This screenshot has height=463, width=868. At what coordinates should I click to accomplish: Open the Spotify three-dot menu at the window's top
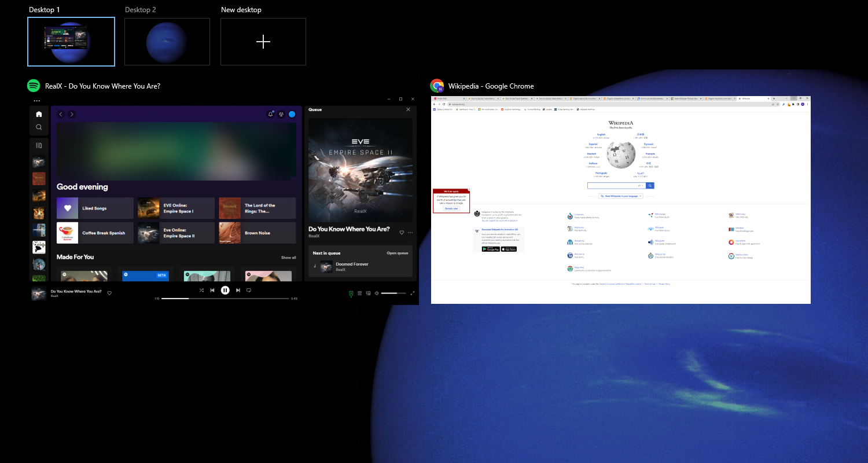(x=37, y=101)
